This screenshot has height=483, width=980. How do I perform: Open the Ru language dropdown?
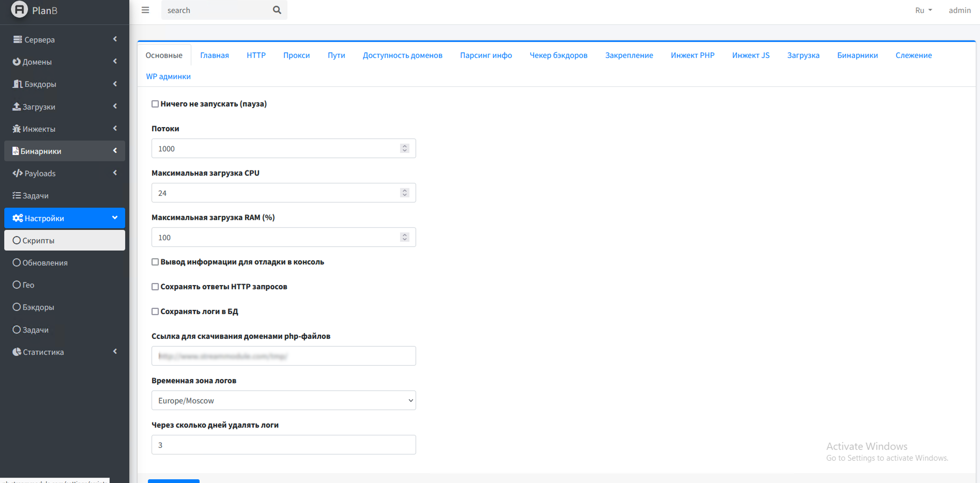coord(923,10)
